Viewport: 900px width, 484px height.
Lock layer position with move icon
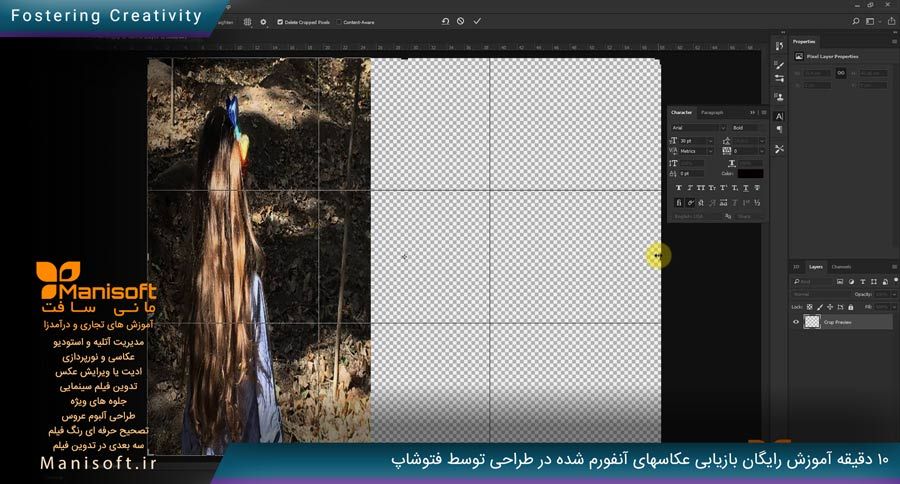pyautogui.click(x=830, y=307)
